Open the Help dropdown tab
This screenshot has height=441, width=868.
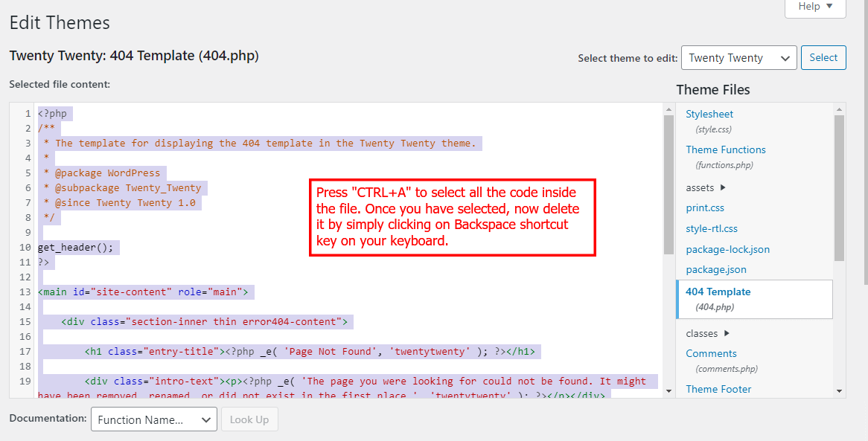pyautogui.click(x=814, y=7)
